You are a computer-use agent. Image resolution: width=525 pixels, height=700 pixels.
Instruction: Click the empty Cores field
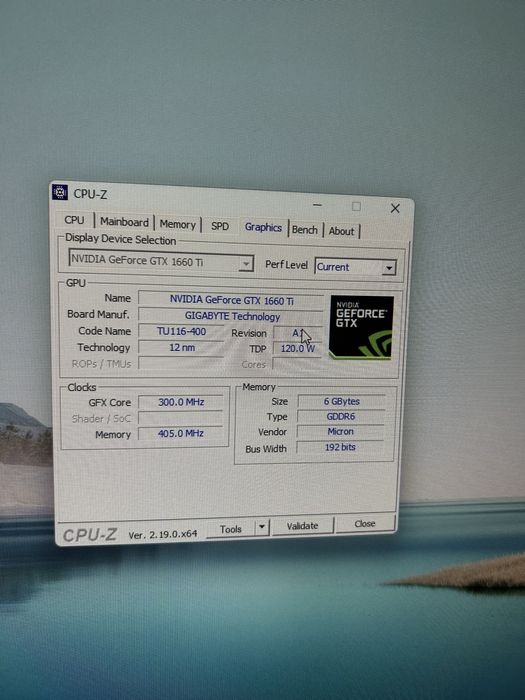297,364
